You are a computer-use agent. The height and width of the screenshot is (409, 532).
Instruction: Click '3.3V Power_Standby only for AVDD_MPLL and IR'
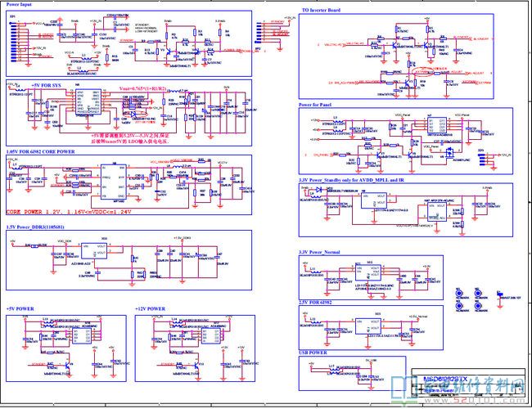(x=353, y=180)
